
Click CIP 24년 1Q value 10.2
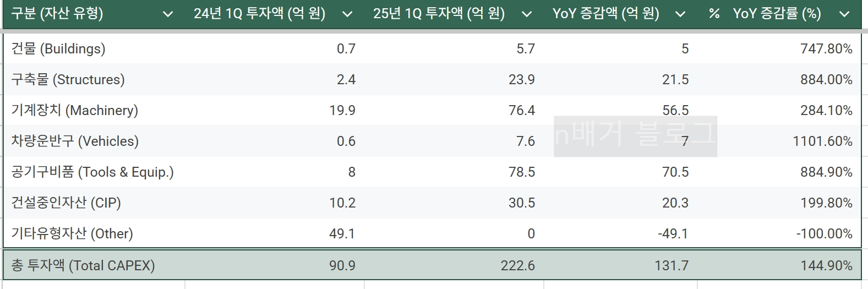click(342, 203)
